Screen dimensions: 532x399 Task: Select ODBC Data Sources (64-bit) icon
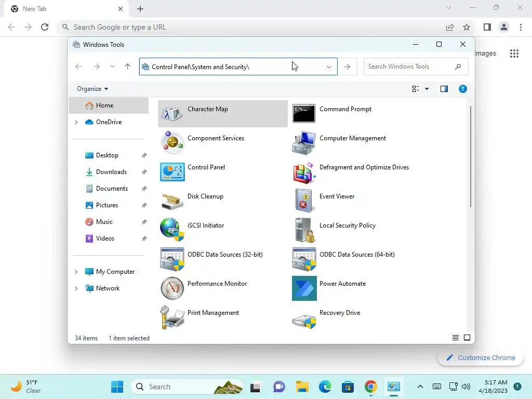(x=304, y=259)
